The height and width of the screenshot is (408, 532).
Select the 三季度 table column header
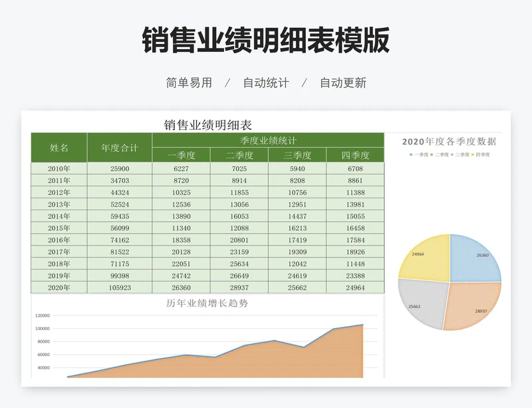297,155
